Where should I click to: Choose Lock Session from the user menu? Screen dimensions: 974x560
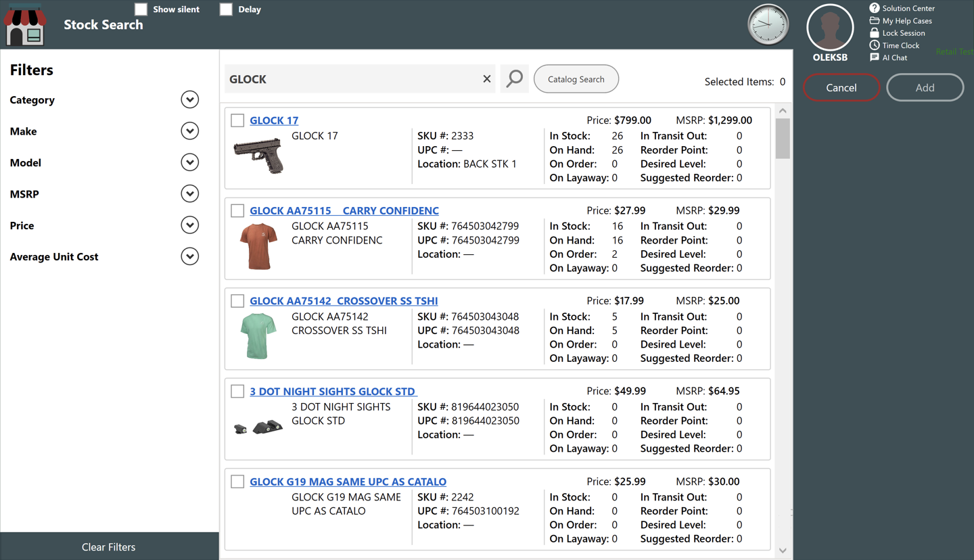[x=904, y=32]
